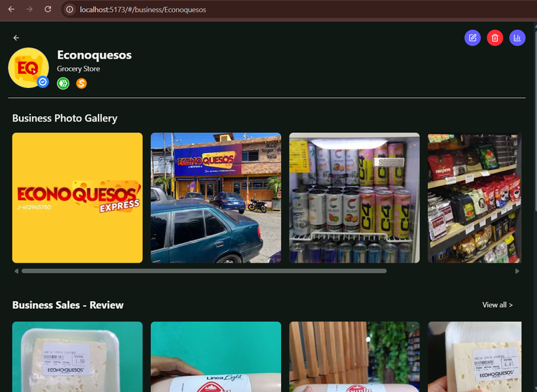The width and height of the screenshot is (537, 392).
Task: Reload the page in the browser
Action: point(48,9)
